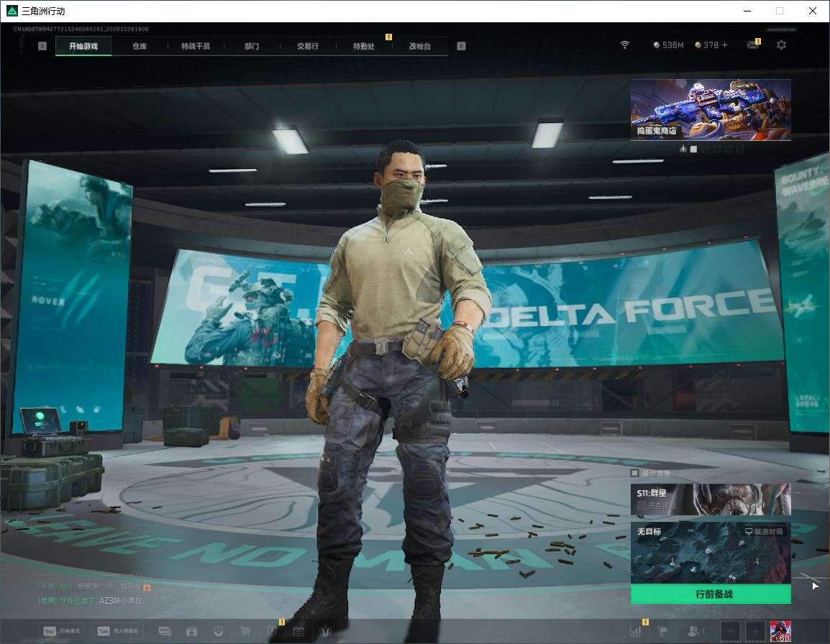This screenshot has width=830, height=644.
Task: Check the network signal icon
Action: point(624,45)
